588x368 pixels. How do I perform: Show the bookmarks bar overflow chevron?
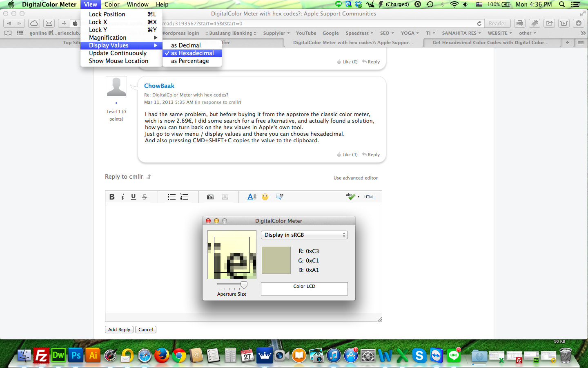(x=583, y=33)
